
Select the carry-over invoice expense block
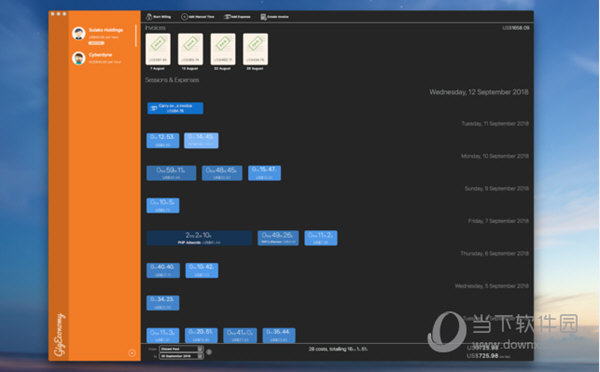(175, 108)
